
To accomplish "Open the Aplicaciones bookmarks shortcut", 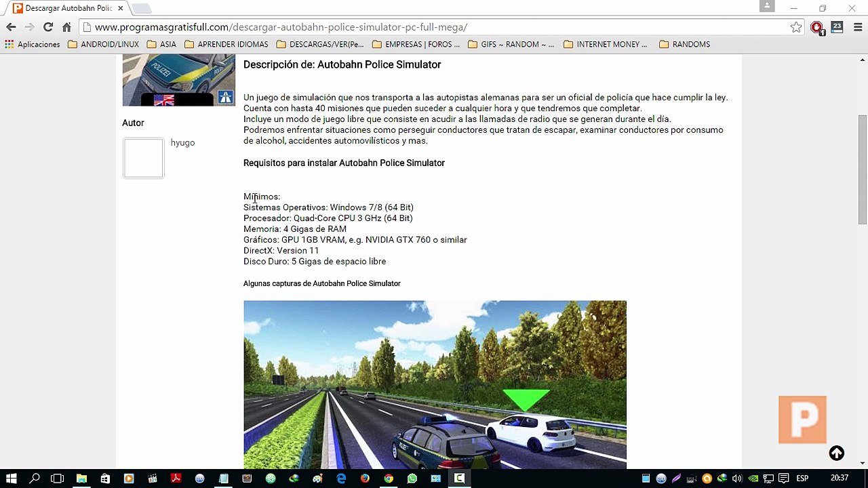I will pyautogui.click(x=32, y=44).
